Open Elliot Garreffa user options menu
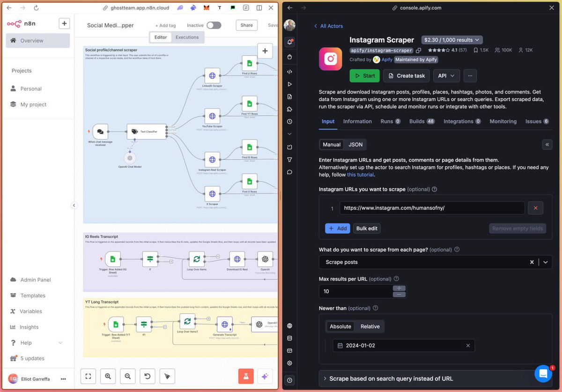Image resolution: width=562 pixels, height=392 pixels. [x=63, y=379]
